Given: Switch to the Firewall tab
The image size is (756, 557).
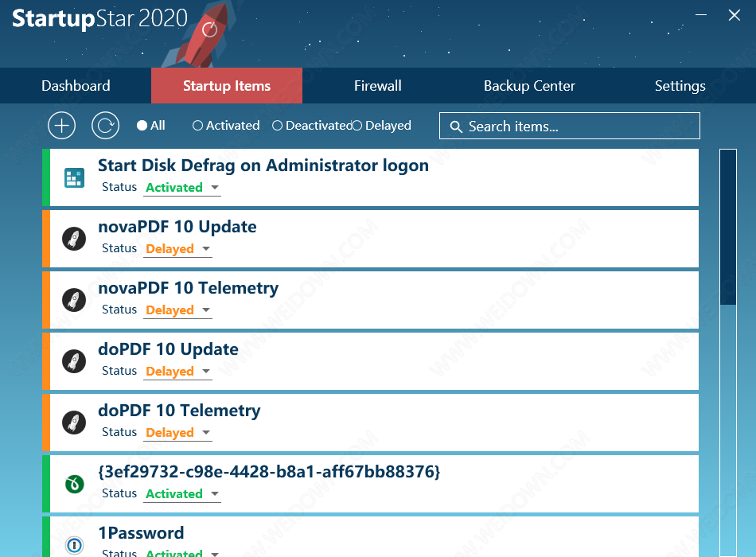Looking at the screenshot, I should point(377,86).
